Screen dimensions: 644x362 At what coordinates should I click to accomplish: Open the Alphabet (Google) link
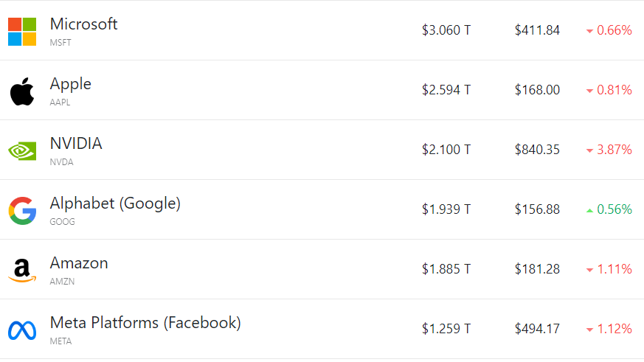tap(115, 203)
